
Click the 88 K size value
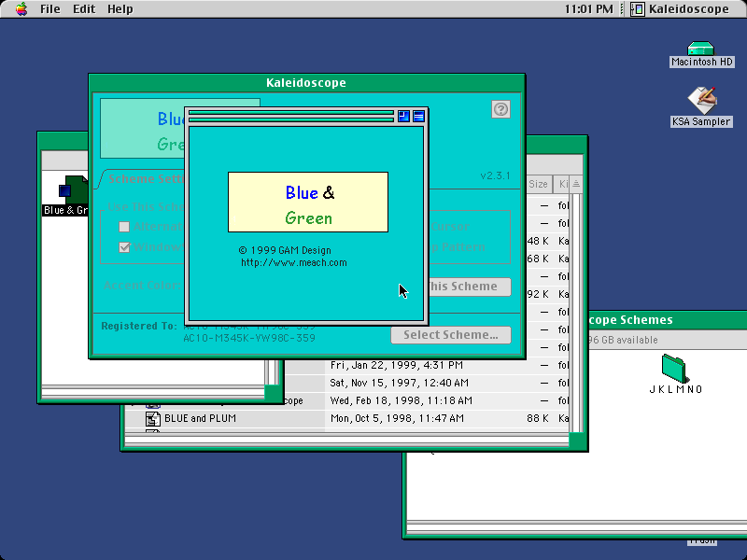[538, 418]
